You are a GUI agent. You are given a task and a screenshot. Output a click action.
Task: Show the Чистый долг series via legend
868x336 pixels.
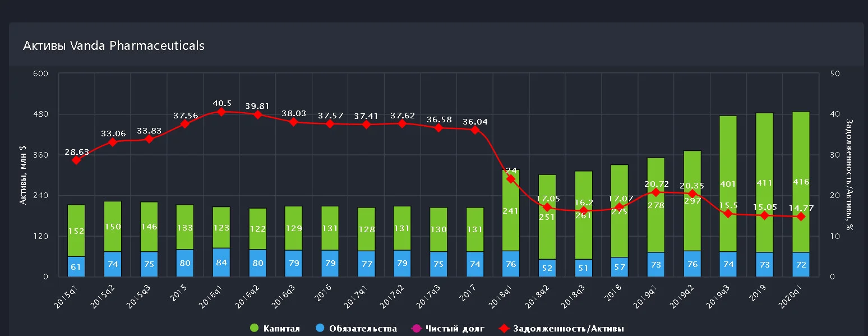(449, 329)
